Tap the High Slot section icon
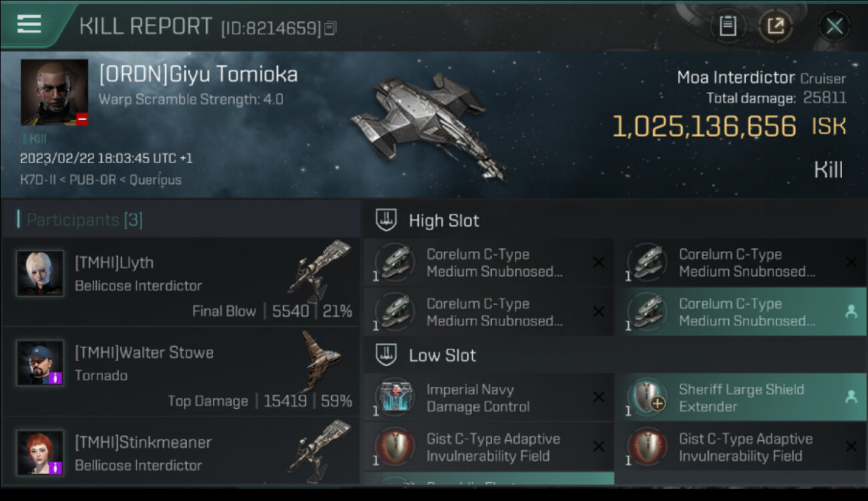Viewport: 868px width, 501px height. click(x=386, y=220)
